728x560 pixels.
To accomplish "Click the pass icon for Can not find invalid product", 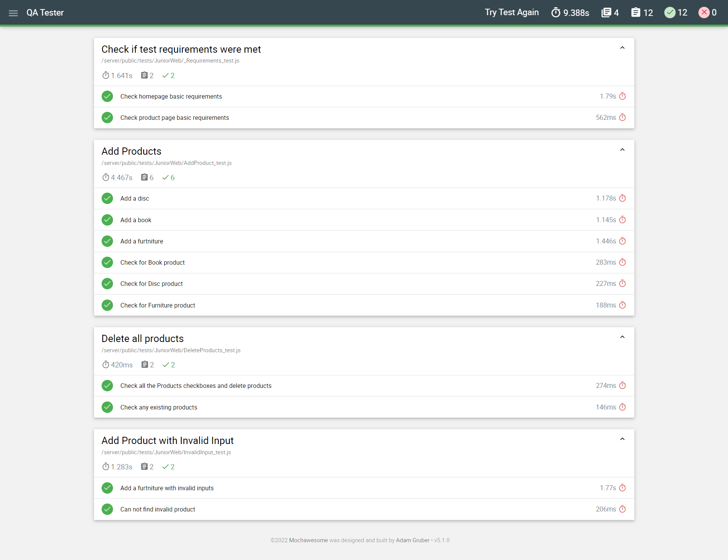I will point(107,509).
